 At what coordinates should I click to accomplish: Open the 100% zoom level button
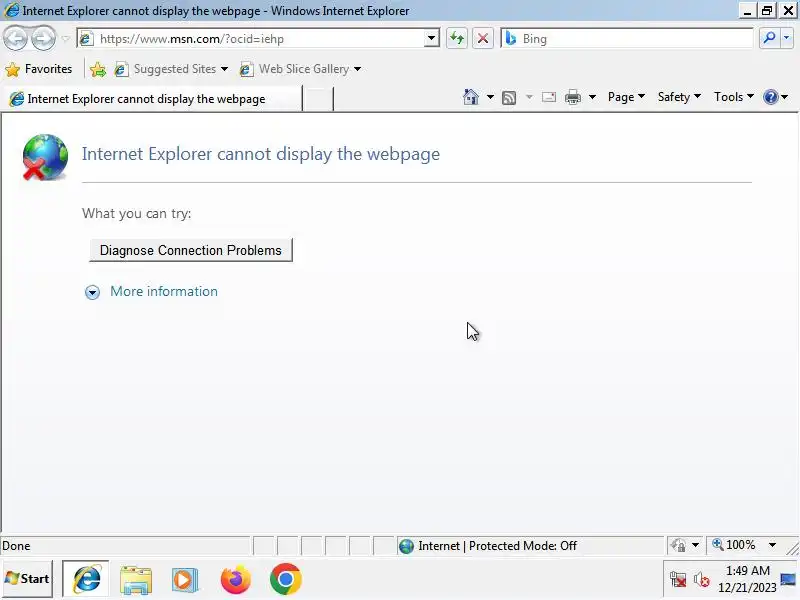(x=734, y=545)
